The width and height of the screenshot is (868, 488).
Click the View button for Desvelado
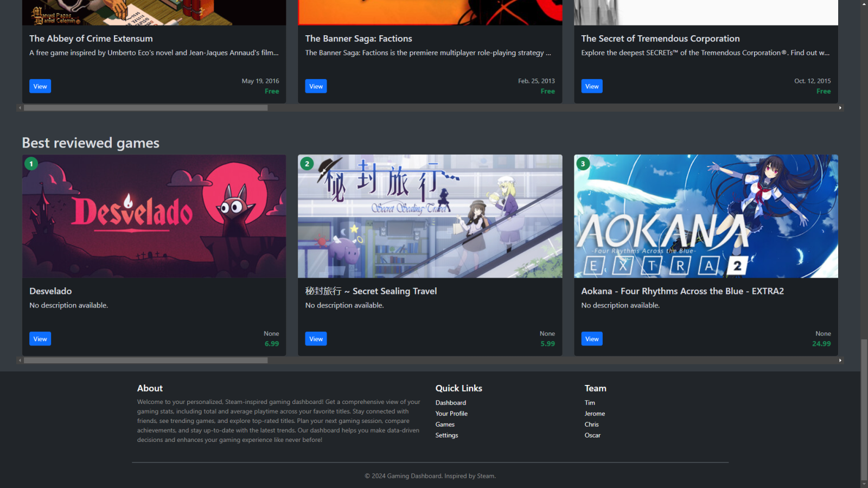(x=40, y=338)
